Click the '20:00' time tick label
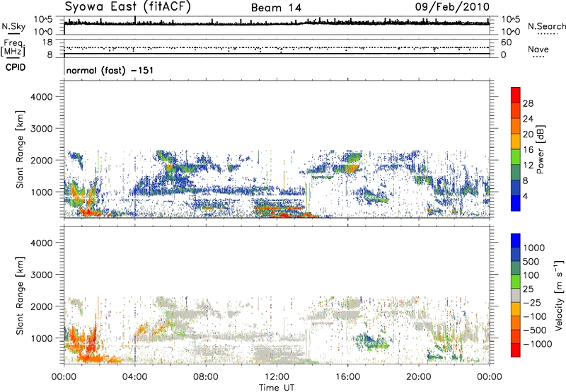 418,377
